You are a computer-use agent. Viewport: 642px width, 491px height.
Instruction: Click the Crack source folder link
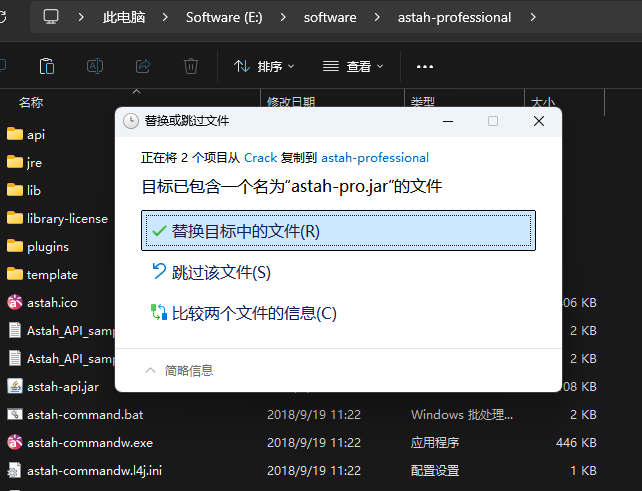tap(261, 158)
